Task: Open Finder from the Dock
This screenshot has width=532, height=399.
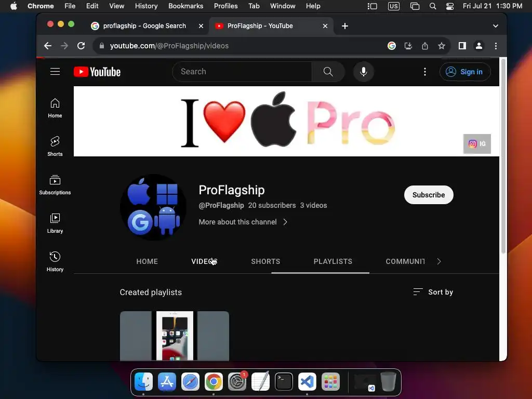Action: [143, 382]
